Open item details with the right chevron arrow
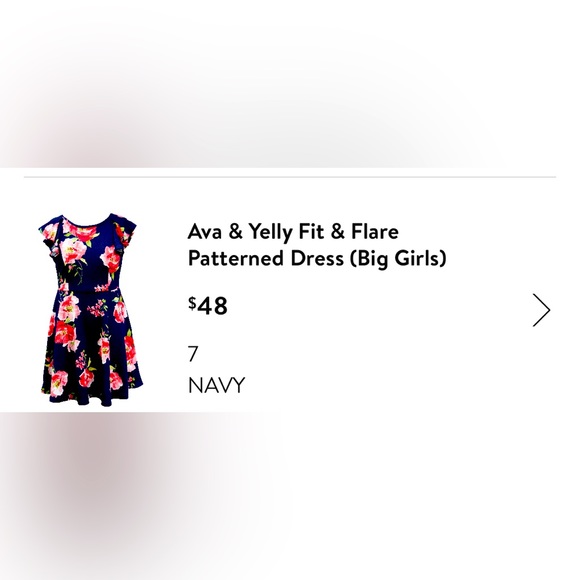Image resolution: width=580 pixels, height=580 pixels. tap(541, 310)
